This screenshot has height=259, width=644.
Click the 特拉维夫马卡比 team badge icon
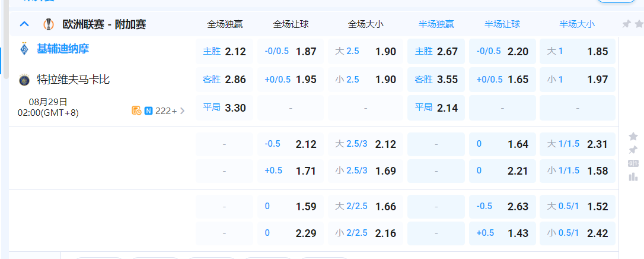click(24, 80)
